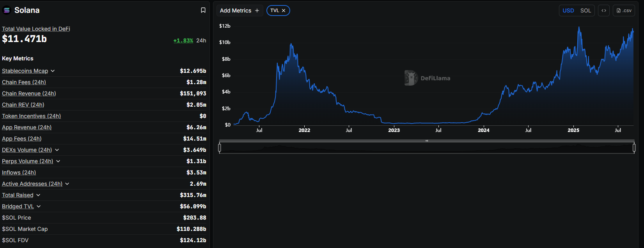Grab the left handle of time range slider
This screenshot has width=644, height=248.
pos(220,148)
